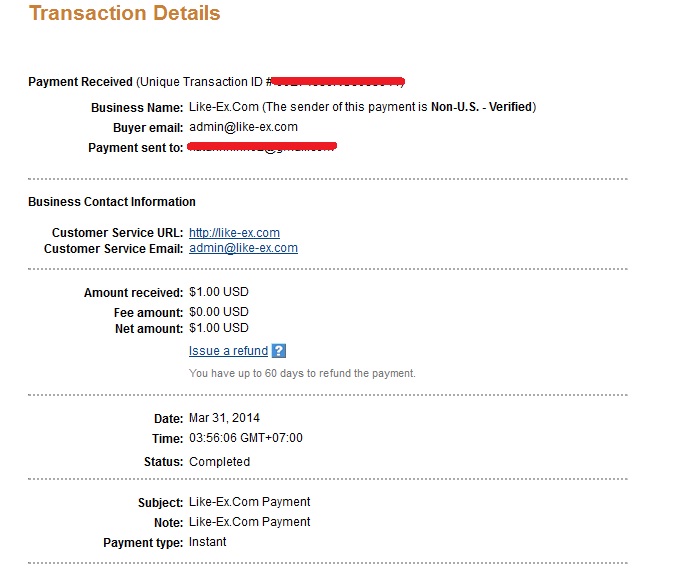Click the time 03:56:06 GMT+07:00
Viewport: 682px width, 573px height.
245,438
